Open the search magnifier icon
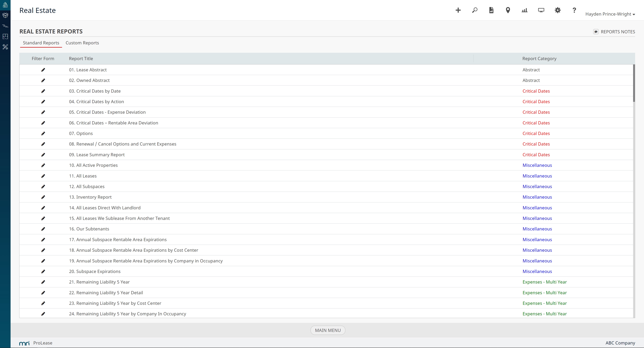Viewport: 644px width, 348px height. coord(474,10)
